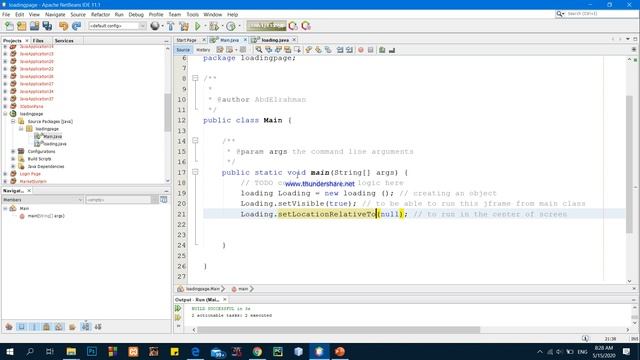The image size is (640, 360).
Task: Click the Clean and Build icon
Action: click(x=184, y=26)
